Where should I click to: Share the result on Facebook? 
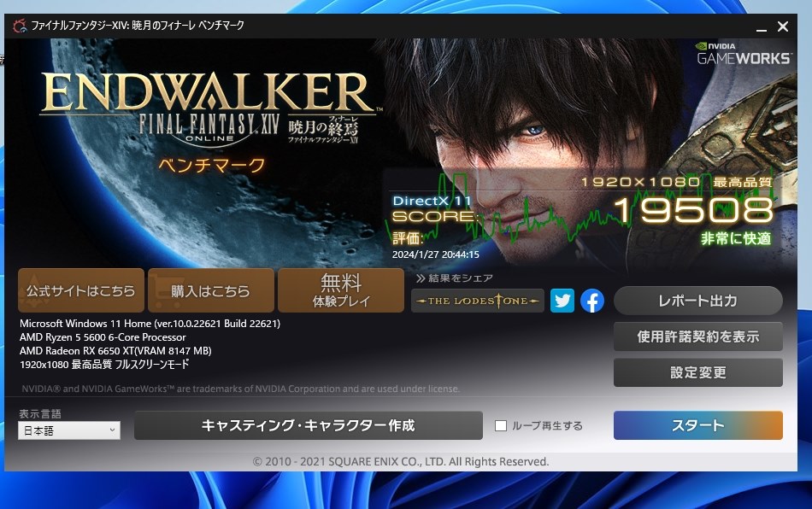point(592,301)
